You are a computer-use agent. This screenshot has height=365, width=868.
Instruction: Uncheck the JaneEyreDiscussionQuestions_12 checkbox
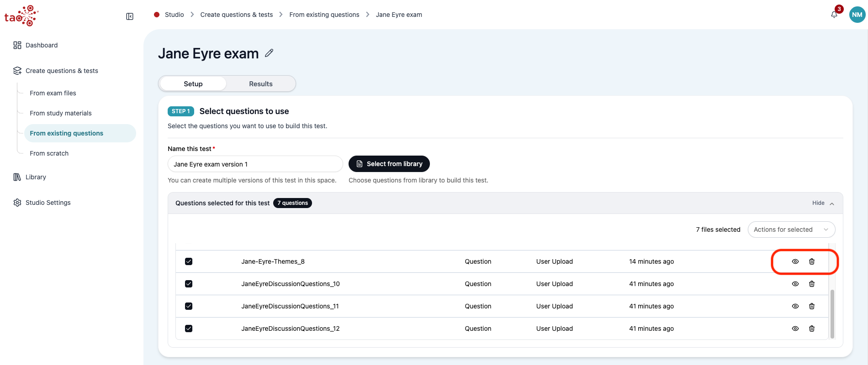pyautogui.click(x=189, y=328)
